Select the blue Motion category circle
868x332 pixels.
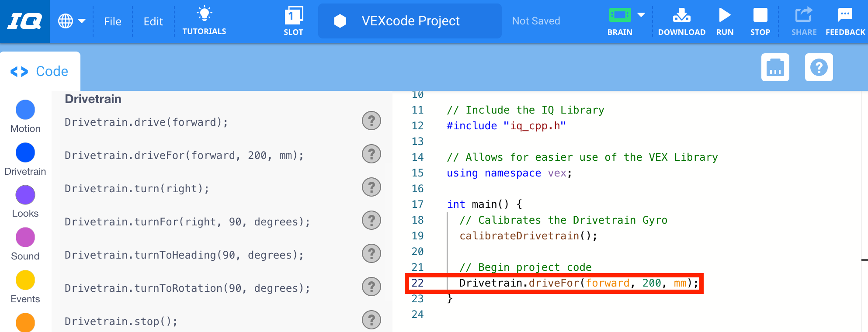(x=25, y=110)
